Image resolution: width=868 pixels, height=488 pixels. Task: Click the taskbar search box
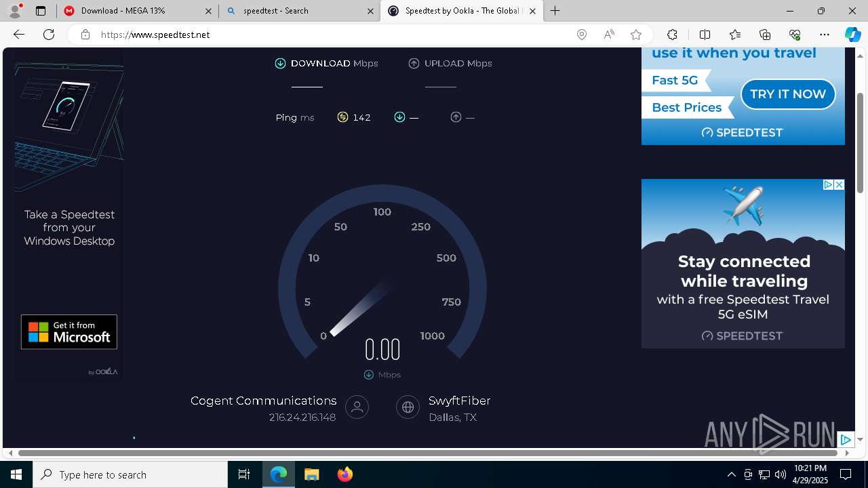coord(130,474)
